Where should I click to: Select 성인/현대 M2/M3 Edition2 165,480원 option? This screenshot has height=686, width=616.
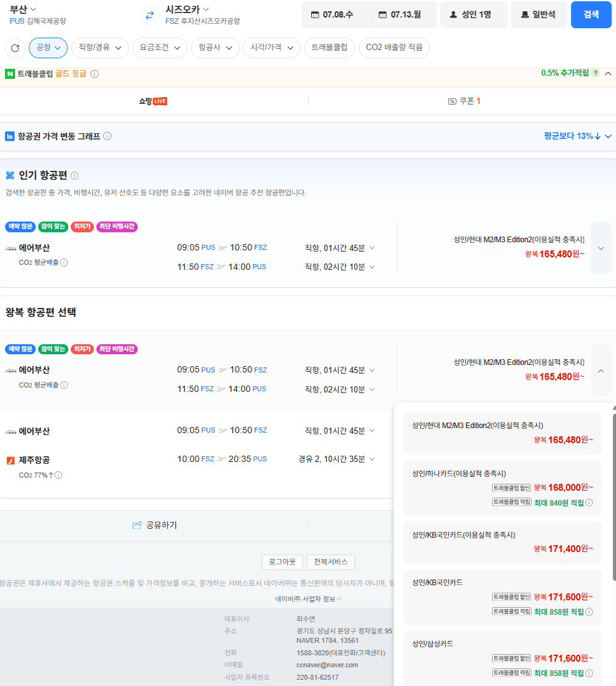503,433
